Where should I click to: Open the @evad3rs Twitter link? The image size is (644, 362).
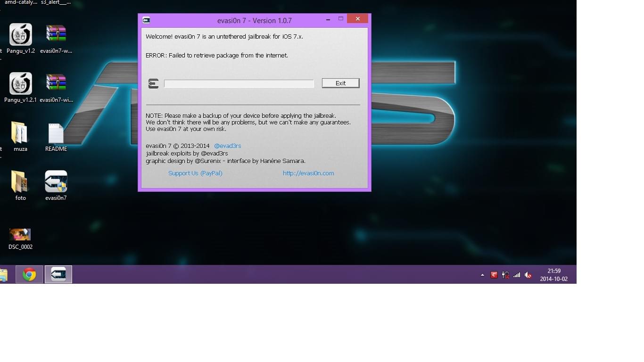tap(228, 146)
